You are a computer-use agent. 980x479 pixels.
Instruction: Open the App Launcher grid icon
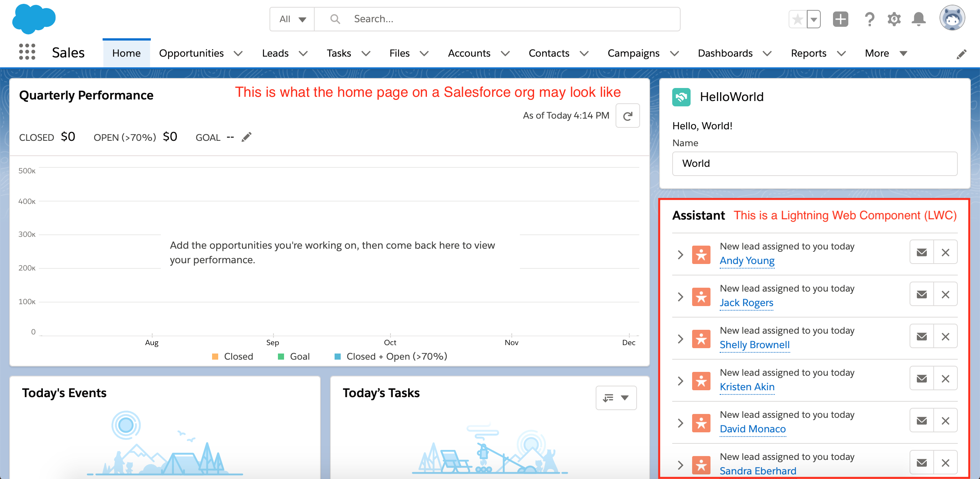pyautogui.click(x=27, y=52)
